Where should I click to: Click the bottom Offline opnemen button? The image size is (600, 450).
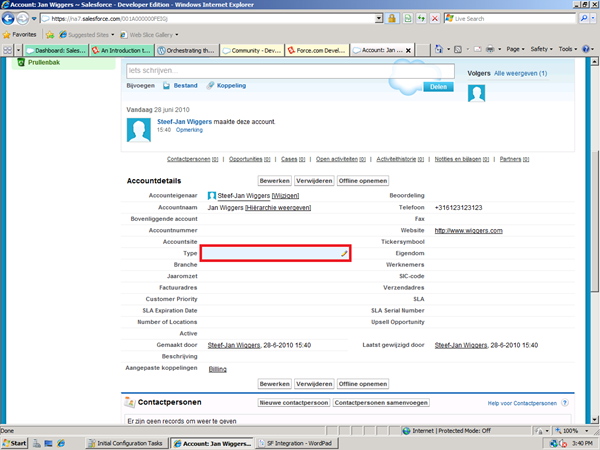click(363, 384)
